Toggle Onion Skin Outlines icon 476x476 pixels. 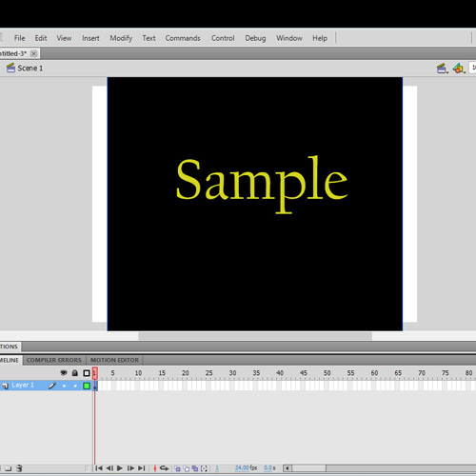(187, 468)
